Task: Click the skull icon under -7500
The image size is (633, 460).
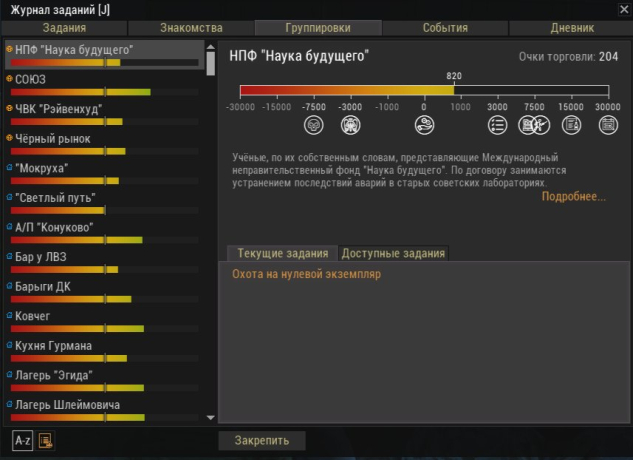Action: 314,125
